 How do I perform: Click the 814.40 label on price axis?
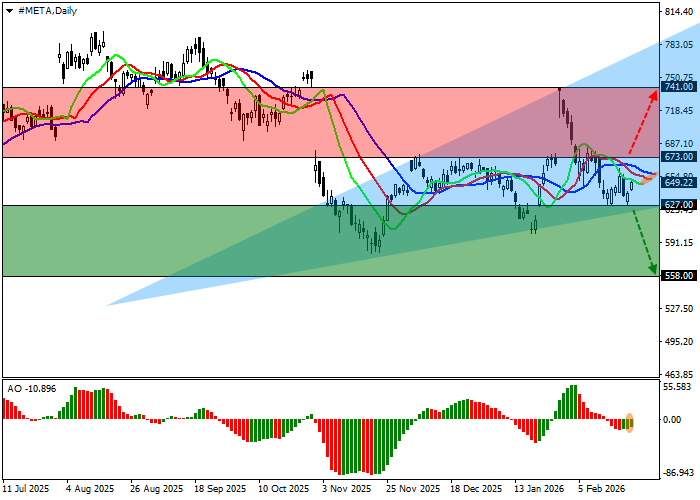click(x=680, y=11)
